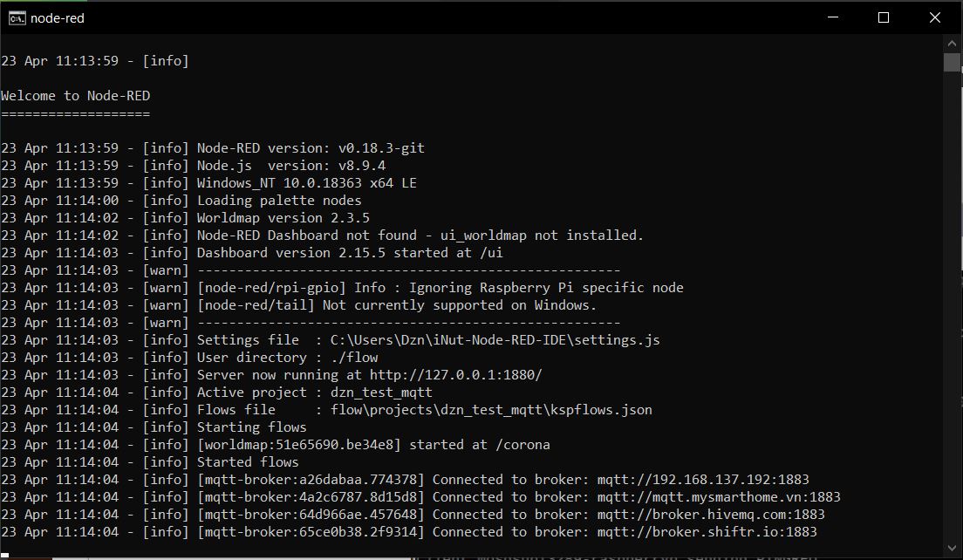
Task: Minimize the node-red console window
Action: click(x=836, y=17)
